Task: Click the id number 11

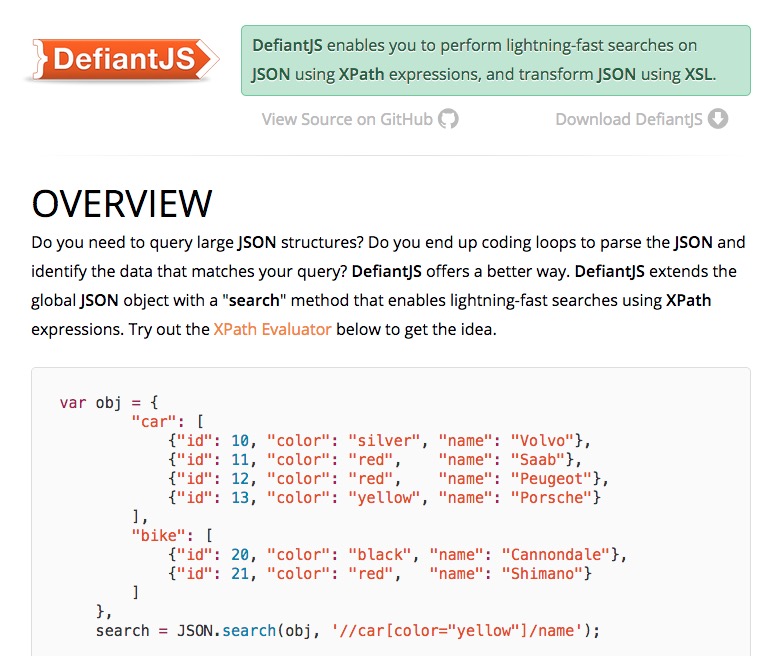Action: click(240, 459)
